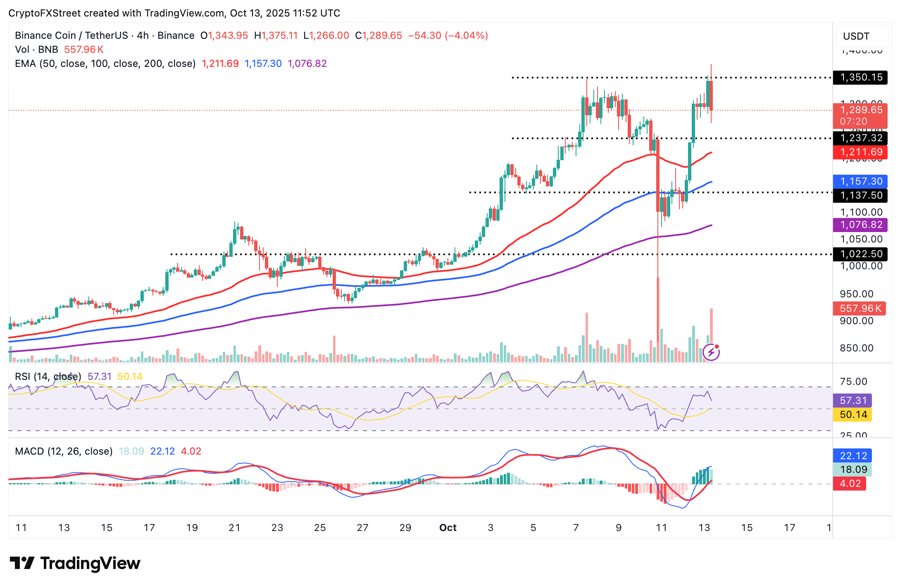Click the 1,237.32 horizontal line price tag
Viewport: 900px width, 588px height.
860,138
